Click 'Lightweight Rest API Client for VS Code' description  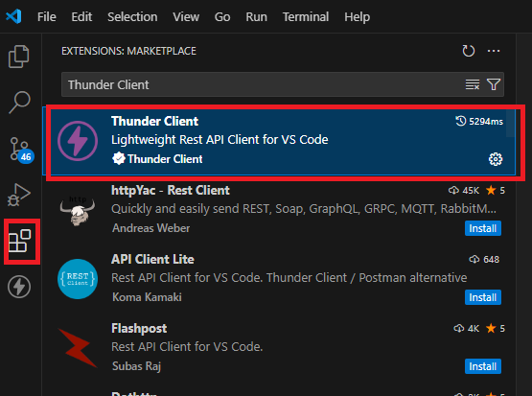[x=220, y=139]
